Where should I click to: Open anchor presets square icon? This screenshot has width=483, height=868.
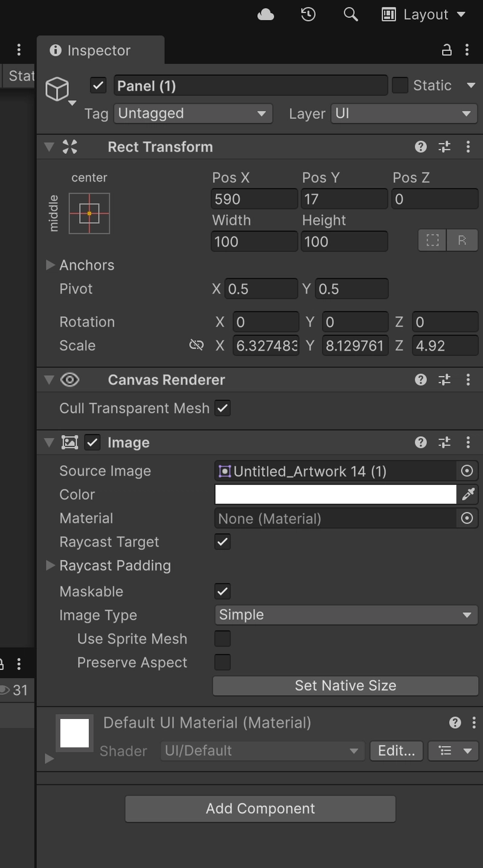coord(89,214)
